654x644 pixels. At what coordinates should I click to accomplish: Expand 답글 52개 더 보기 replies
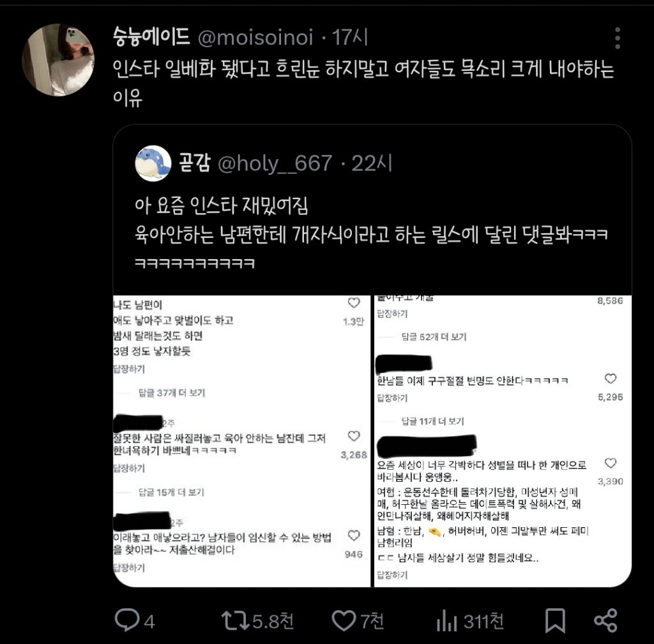coord(434,337)
